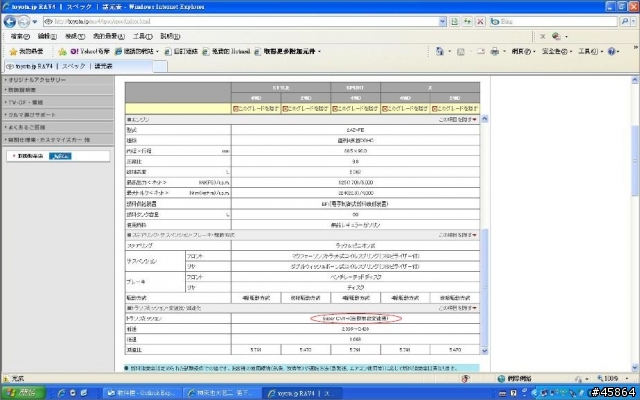This screenshot has height=400, width=640.
Task: Go back with the Back arrow button
Action: (9, 21)
